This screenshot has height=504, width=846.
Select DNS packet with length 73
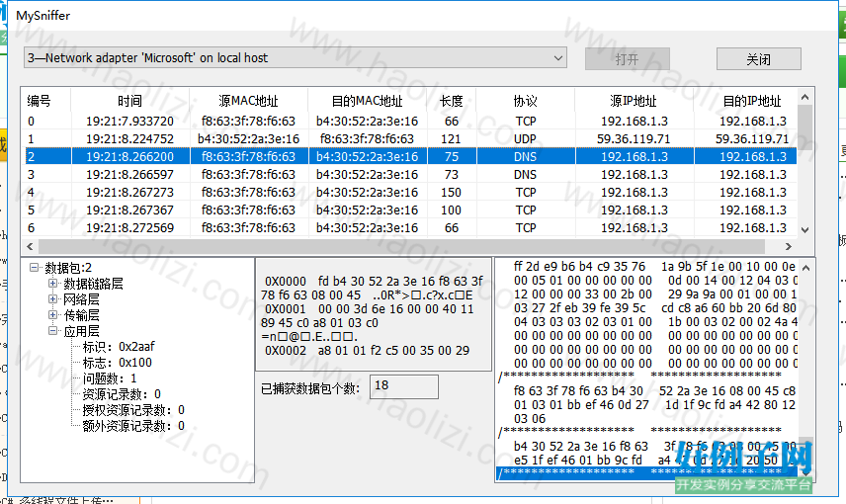pos(409,174)
